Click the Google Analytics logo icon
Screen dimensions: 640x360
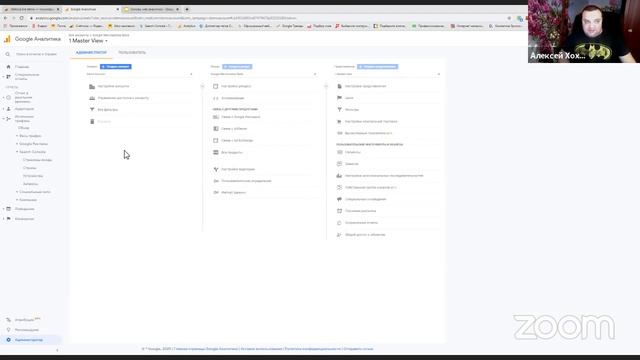click(7, 39)
